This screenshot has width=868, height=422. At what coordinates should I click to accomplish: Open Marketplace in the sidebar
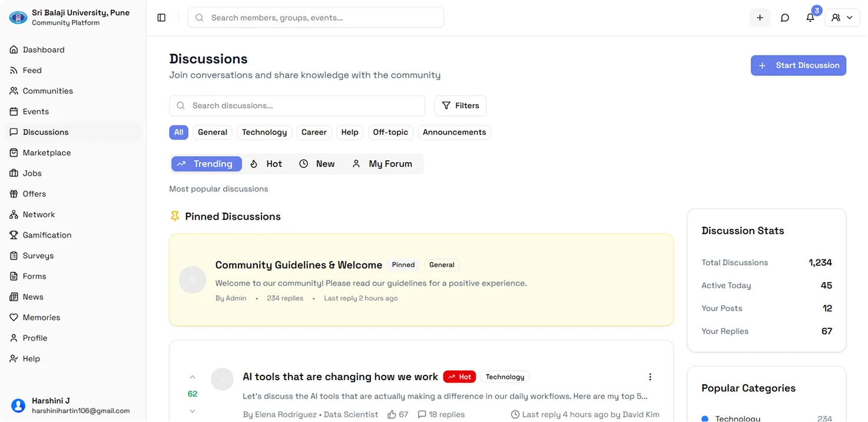pos(47,153)
